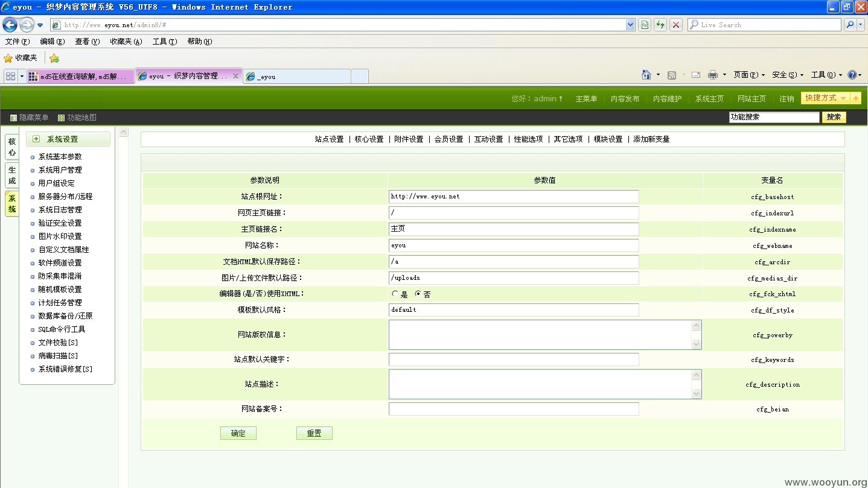Select the 否 radio for XHTML editor
The image size is (868, 488).
[x=418, y=294]
